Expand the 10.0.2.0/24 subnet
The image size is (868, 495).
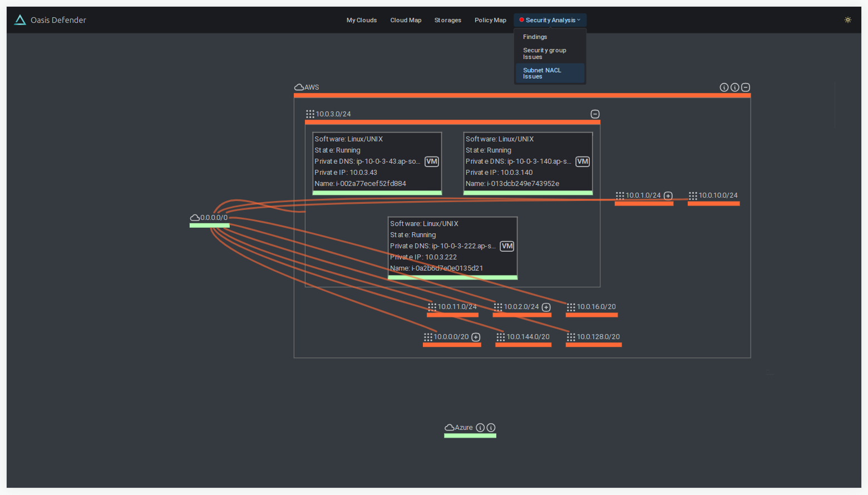pos(546,307)
